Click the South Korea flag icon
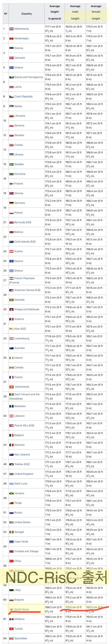This screenshot has height=644, width=109. [11, 609]
